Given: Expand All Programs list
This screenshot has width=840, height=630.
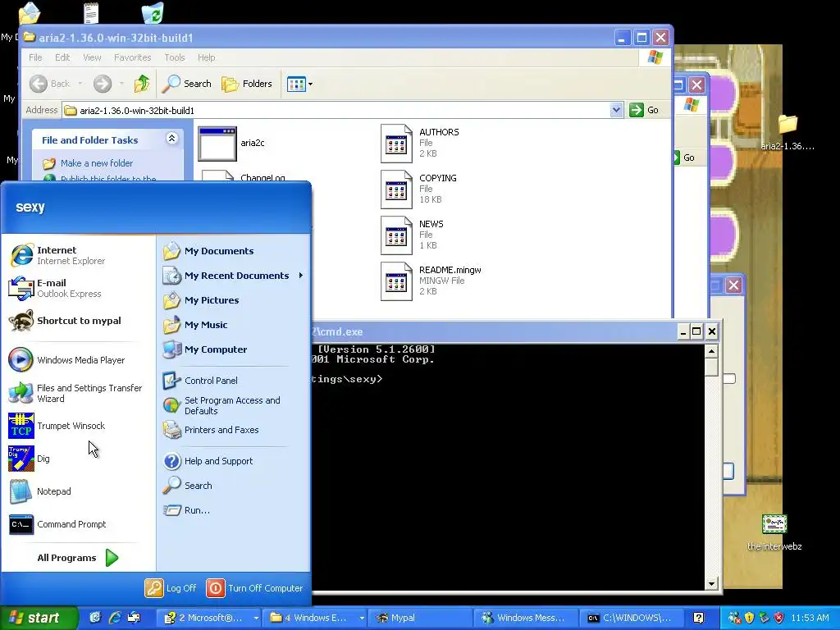Looking at the screenshot, I should click(x=79, y=558).
